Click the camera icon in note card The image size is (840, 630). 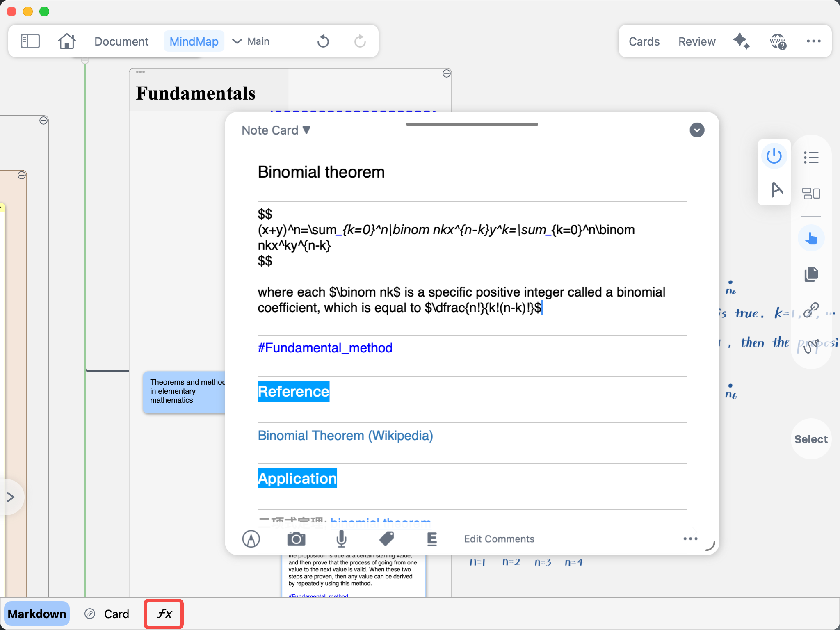(x=296, y=539)
